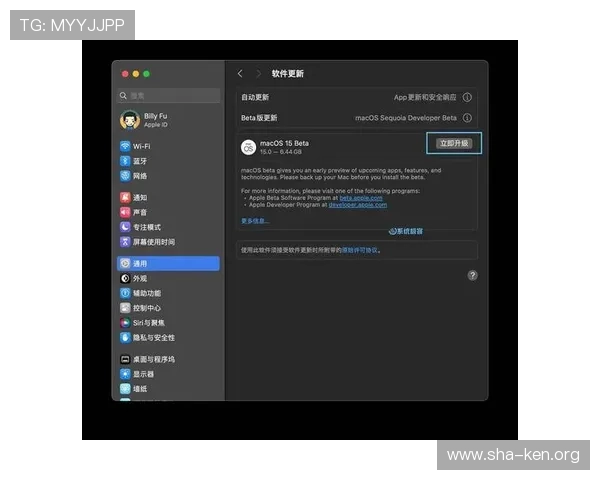Select the 网络 network globe icon

coord(125,176)
